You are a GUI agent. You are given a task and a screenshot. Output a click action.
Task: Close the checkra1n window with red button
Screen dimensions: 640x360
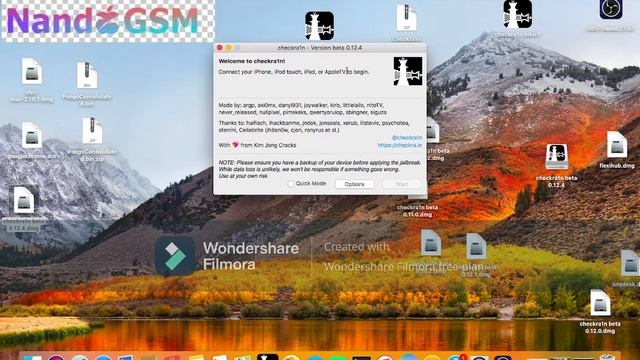click(x=220, y=48)
